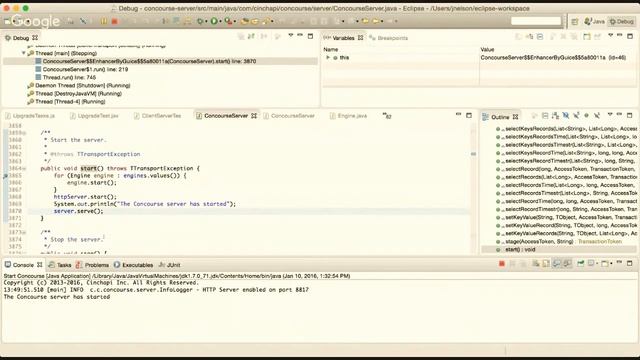640x360 pixels.
Task: Switch to the UpgradeTasks.java editor tab
Action: (30, 116)
